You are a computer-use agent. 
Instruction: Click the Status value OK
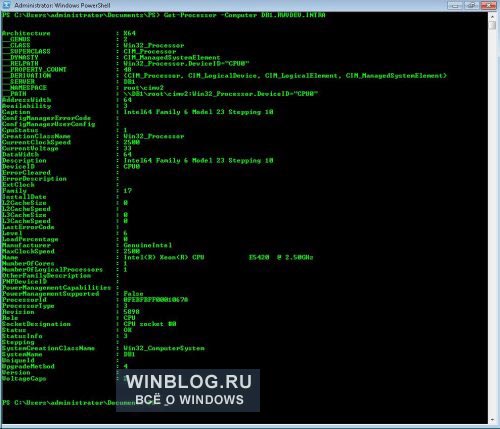[128, 330]
